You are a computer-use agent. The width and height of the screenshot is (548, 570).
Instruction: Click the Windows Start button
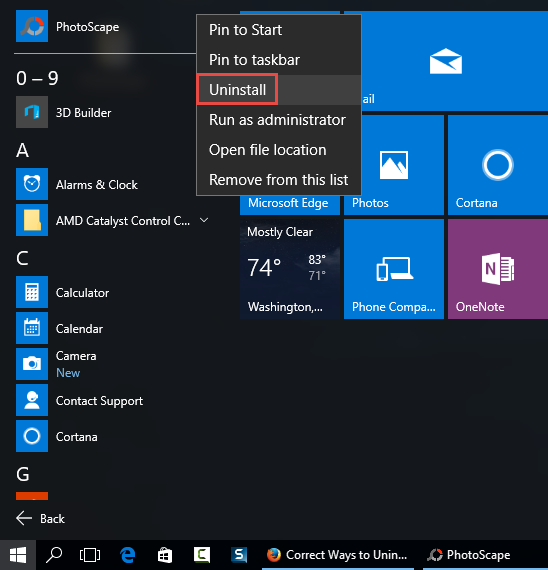click(x=18, y=555)
